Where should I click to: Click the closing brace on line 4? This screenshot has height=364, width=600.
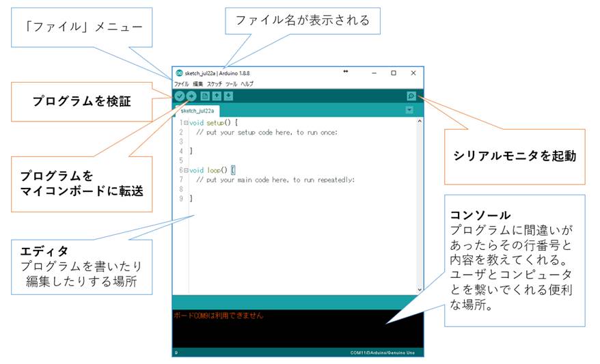pos(191,151)
